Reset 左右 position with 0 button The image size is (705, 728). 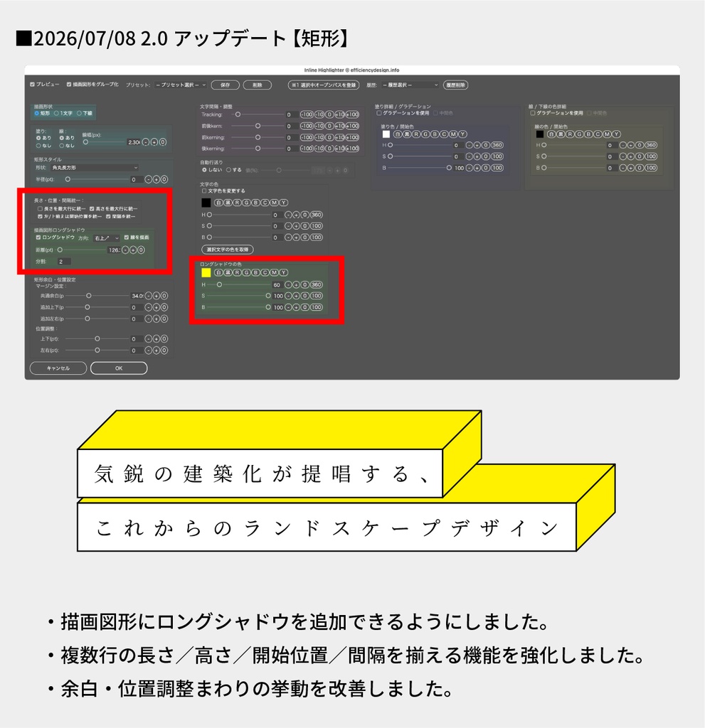point(164,350)
